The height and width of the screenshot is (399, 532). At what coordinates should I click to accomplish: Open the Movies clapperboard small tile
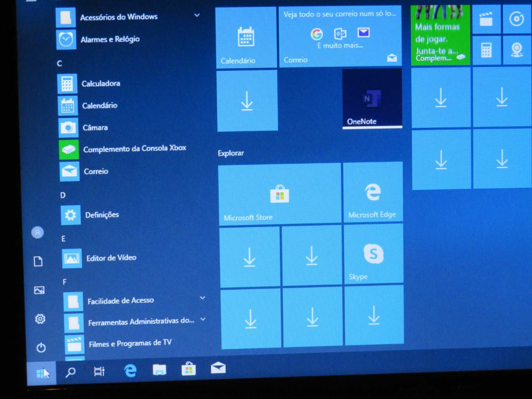click(x=486, y=19)
